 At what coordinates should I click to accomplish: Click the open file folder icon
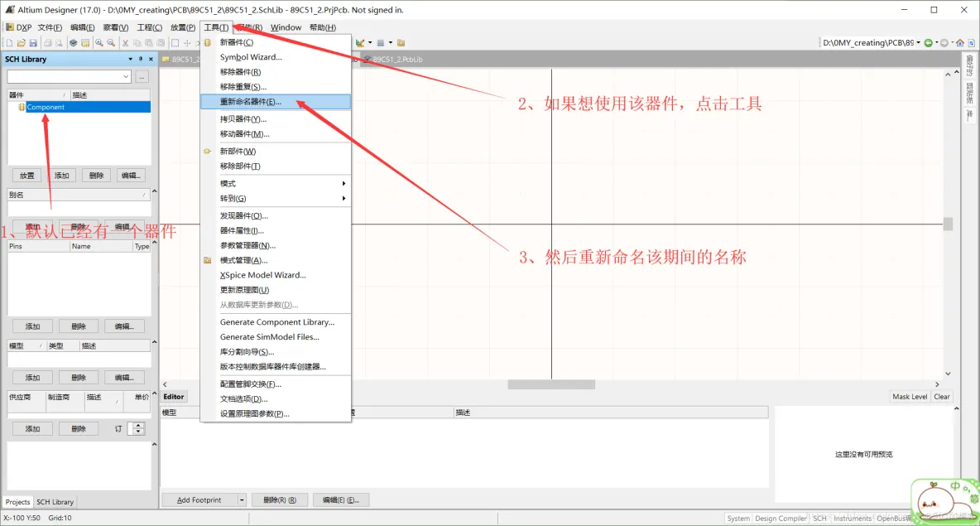pos(22,43)
